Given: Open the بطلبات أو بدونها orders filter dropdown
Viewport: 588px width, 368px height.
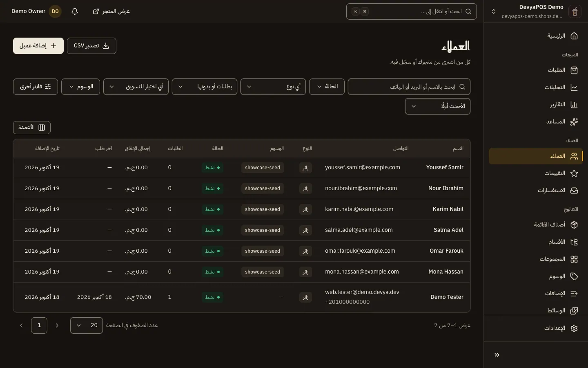Looking at the screenshot, I should [x=205, y=87].
